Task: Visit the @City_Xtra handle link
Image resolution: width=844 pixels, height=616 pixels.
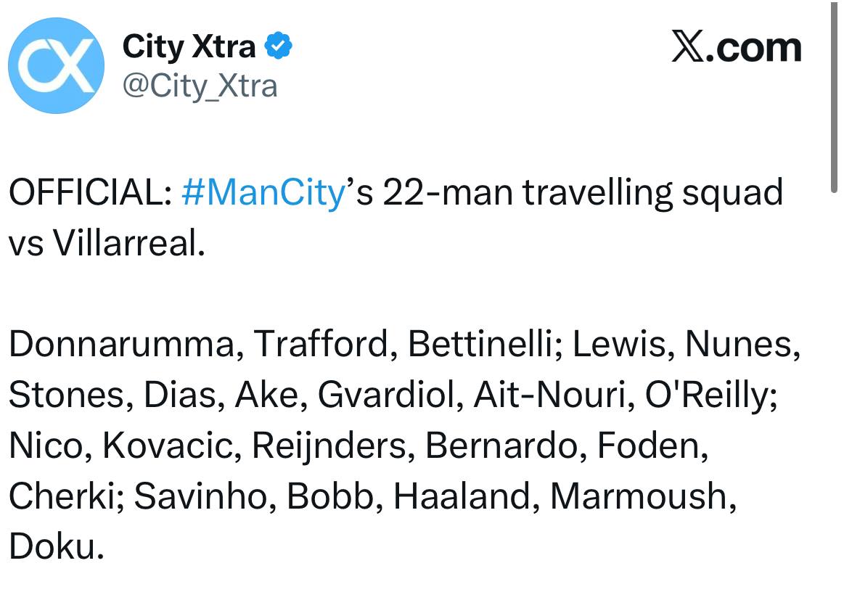Action: point(200,86)
